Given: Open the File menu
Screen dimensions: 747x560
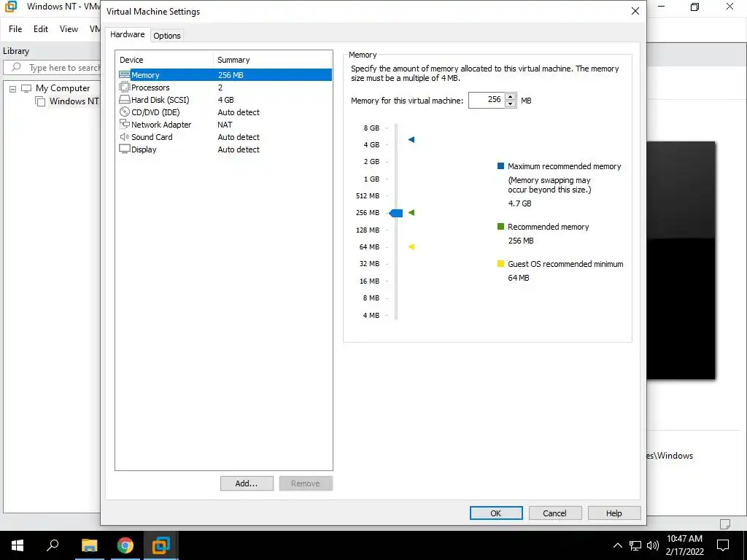Looking at the screenshot, I should click(x=15, y=29).
